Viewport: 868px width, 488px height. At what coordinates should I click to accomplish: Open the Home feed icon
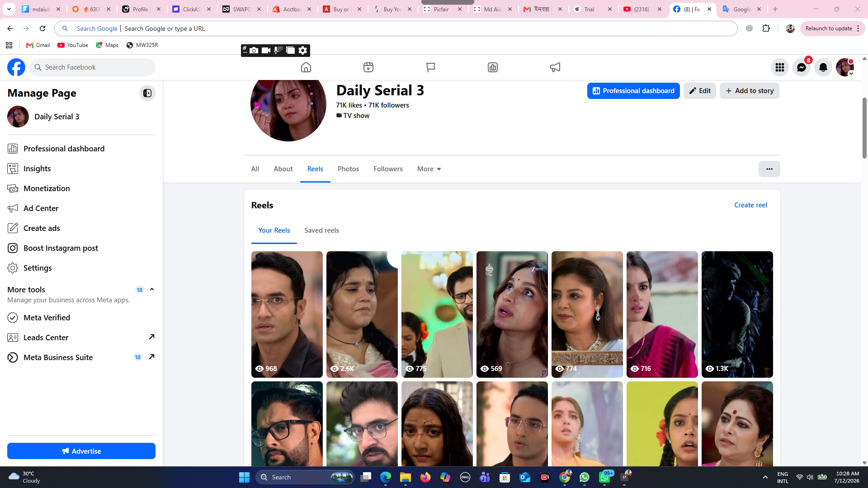pyautogui.click(x=306, y=67)
